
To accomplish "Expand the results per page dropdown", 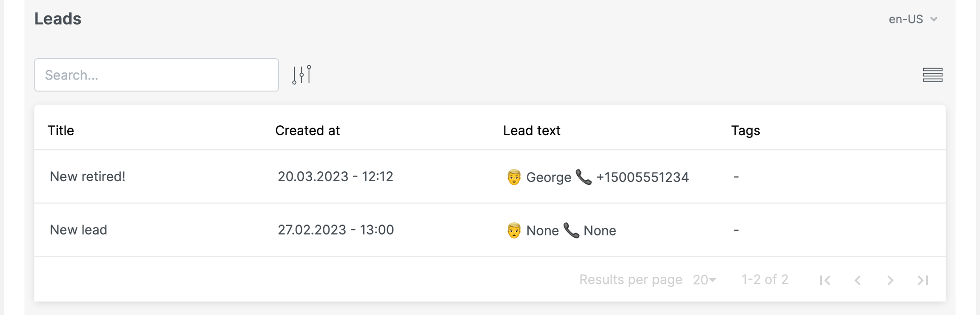I will 704,280.
